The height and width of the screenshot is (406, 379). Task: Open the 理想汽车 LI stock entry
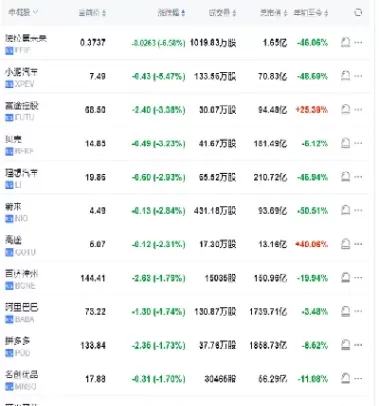click(x=21, y=178)
